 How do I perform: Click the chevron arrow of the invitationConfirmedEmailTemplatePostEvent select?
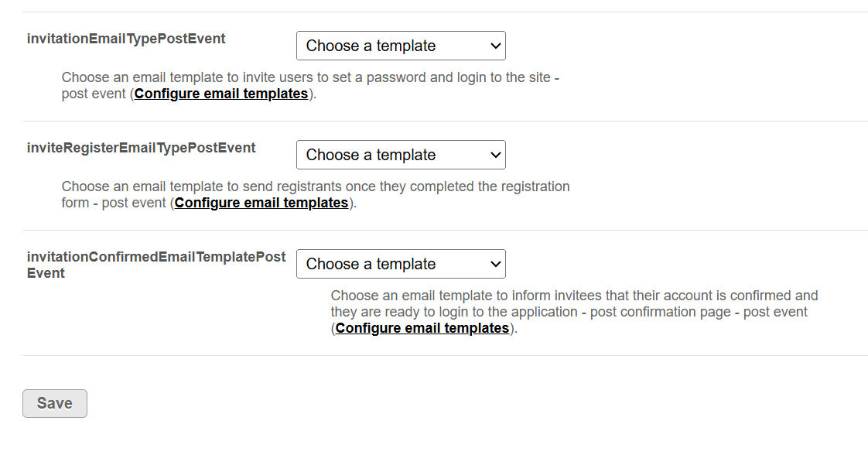pyautogui.click(x=496, y=264)
